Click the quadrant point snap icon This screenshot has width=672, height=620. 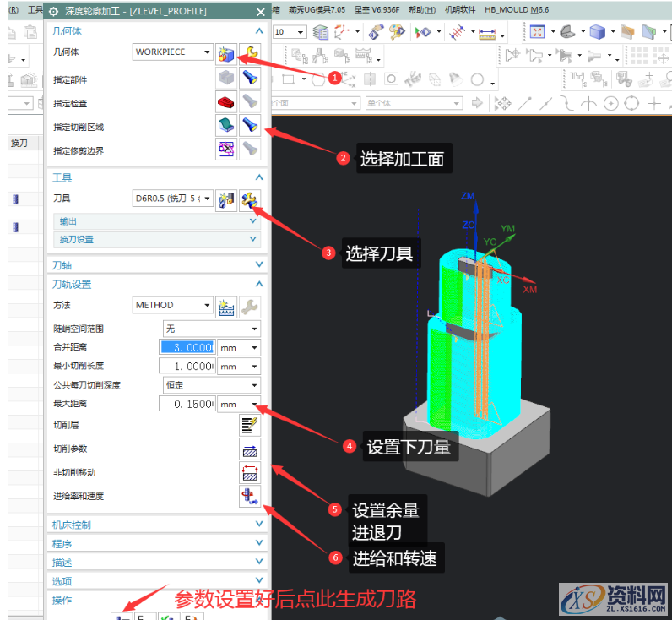pyautogui.click(x=631, y=103)
